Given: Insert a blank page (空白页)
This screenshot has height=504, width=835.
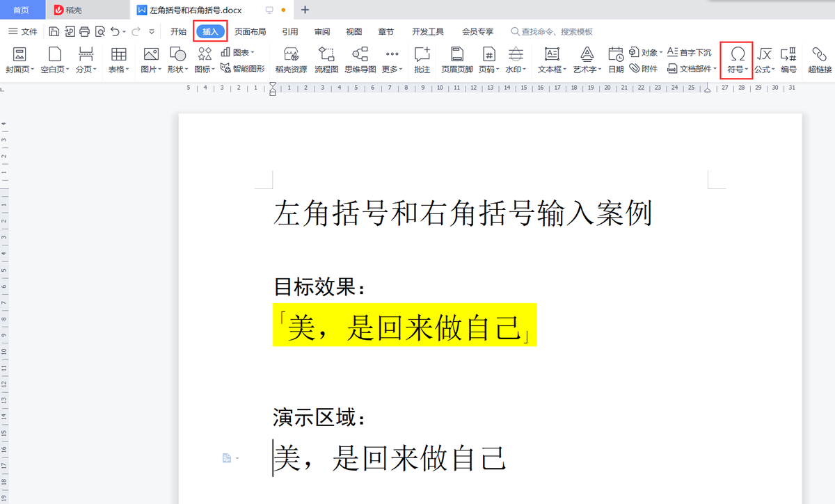Looking at the screenshot, I should pyautogui.click(x=54, y=60).
